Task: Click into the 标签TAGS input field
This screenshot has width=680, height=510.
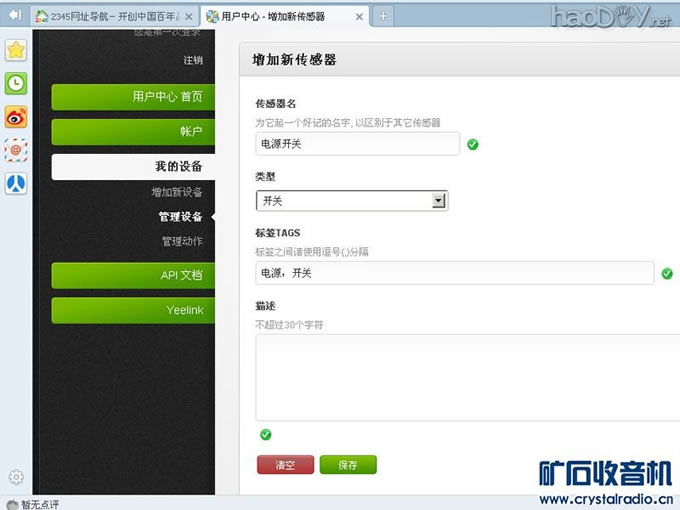Action: [455, 273]
